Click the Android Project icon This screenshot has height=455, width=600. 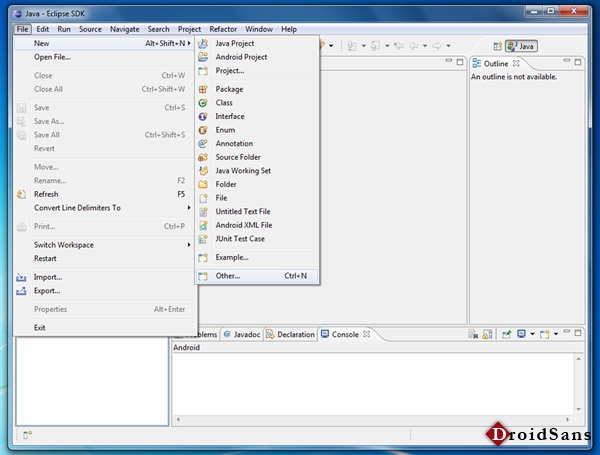point(203,57)
